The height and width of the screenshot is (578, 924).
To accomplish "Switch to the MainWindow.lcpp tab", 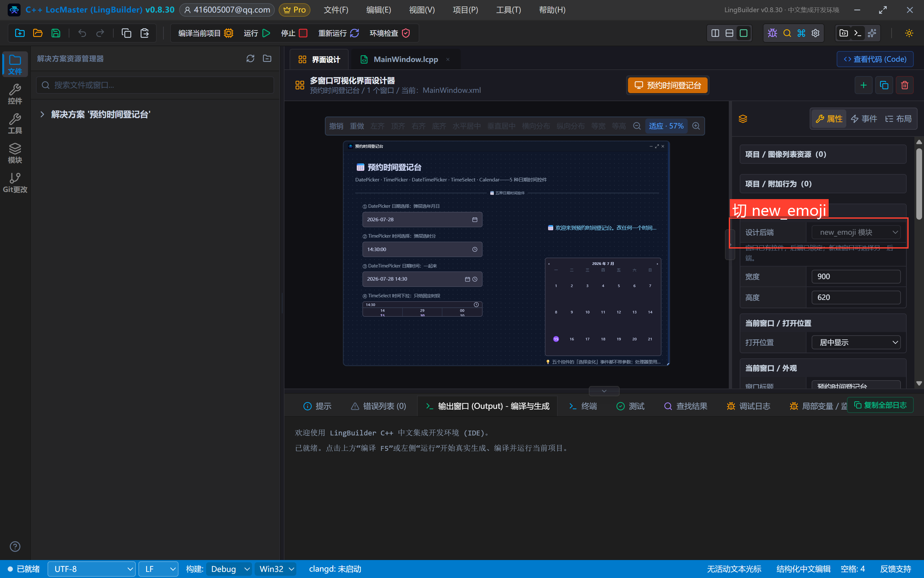I will [x=405, y=59].
